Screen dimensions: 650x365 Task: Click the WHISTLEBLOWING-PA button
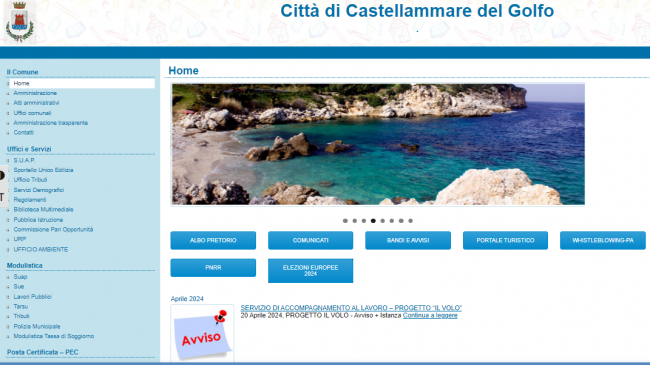click(603, 241)
